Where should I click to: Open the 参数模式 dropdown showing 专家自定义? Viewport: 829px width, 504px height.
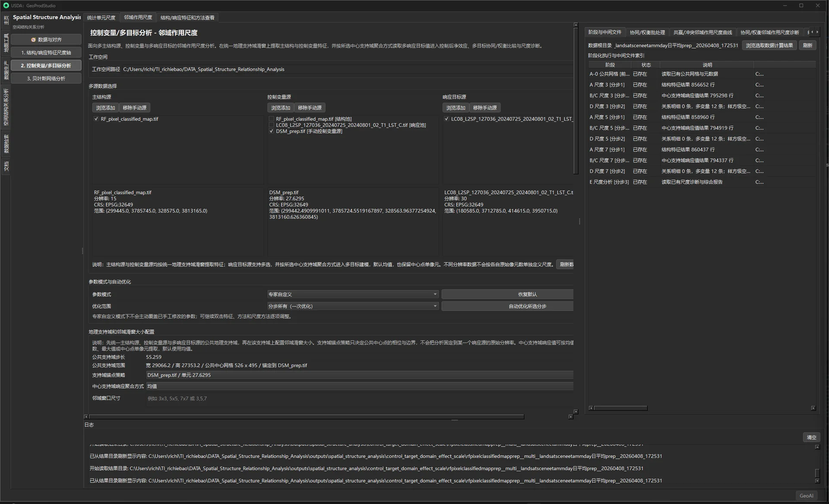click(x=353, y=294)
